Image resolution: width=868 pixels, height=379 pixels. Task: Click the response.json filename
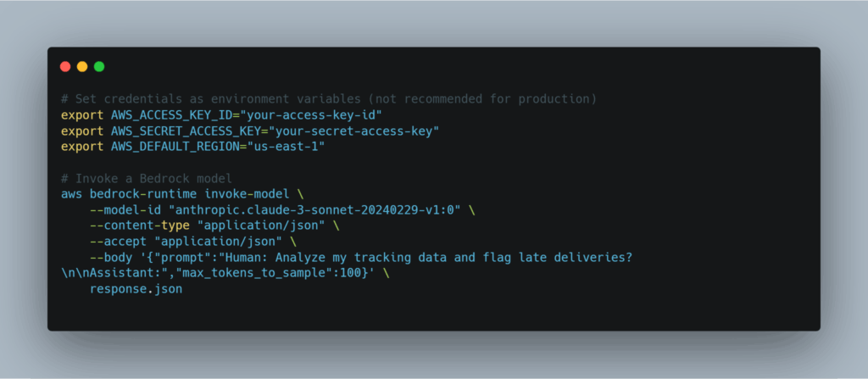pyautogui.click(x=136, y=290)
